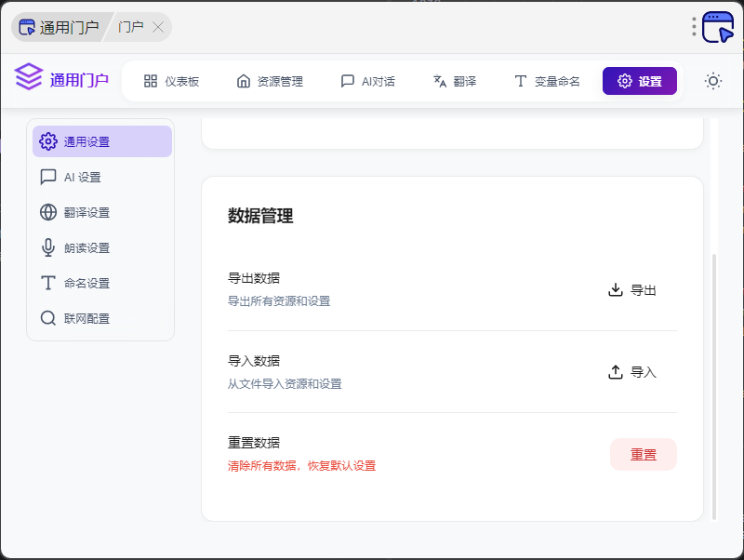The image size is (744, 560).
Task: Toggle the light/dark theme sun icon
Action: [x=713, y=81]
